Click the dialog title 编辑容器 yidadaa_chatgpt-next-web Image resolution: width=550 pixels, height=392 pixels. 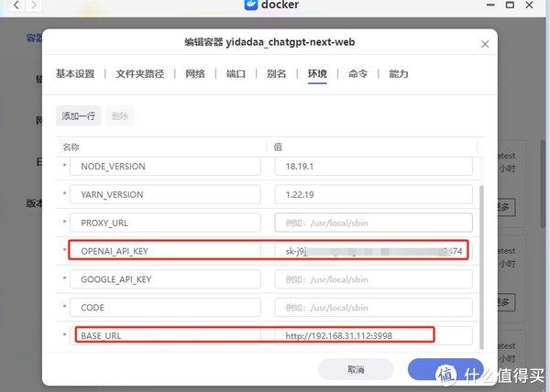269,42
